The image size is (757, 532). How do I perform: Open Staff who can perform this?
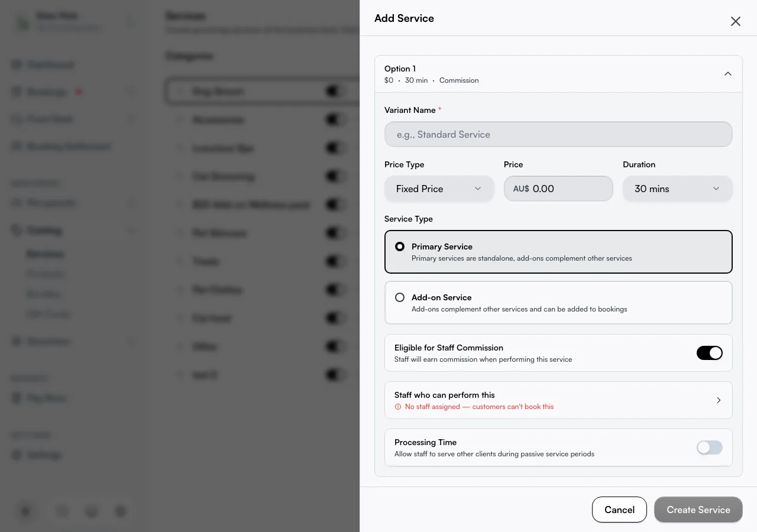click(x=558, y=400)
